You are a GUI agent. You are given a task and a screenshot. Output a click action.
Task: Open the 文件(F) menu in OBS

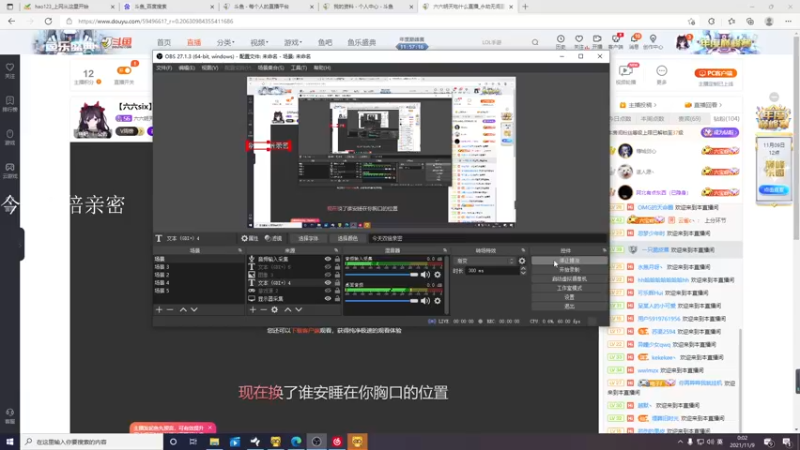coord(164,67)
